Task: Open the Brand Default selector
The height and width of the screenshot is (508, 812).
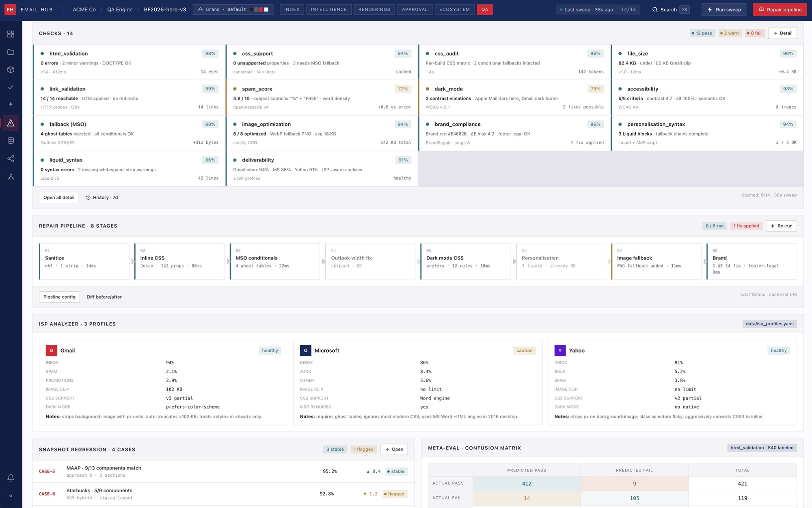Action: [x=233, y=9]
